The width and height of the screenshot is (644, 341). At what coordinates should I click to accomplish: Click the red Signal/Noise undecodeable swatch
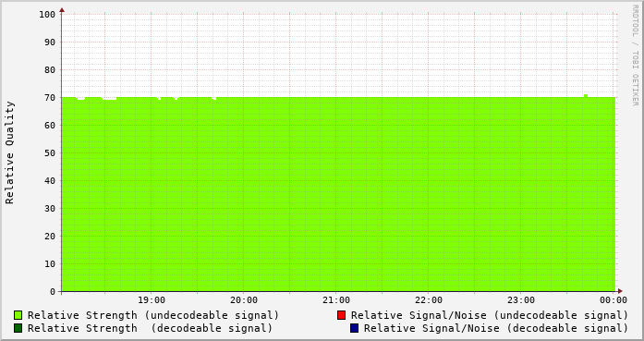[341, 315]
